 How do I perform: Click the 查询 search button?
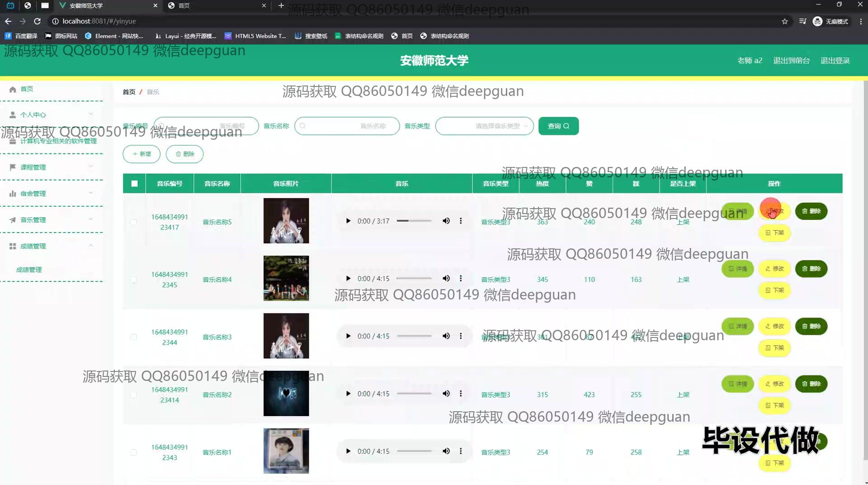click(x=558, y=126)
